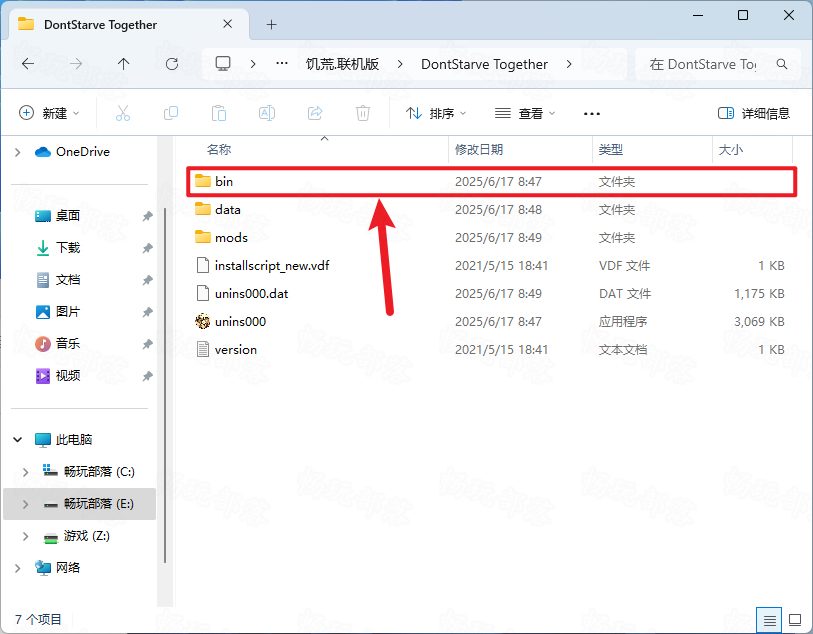Viewport: 813px width, 634px height.
Task: Select the version text document
Action: click(491, 349)
